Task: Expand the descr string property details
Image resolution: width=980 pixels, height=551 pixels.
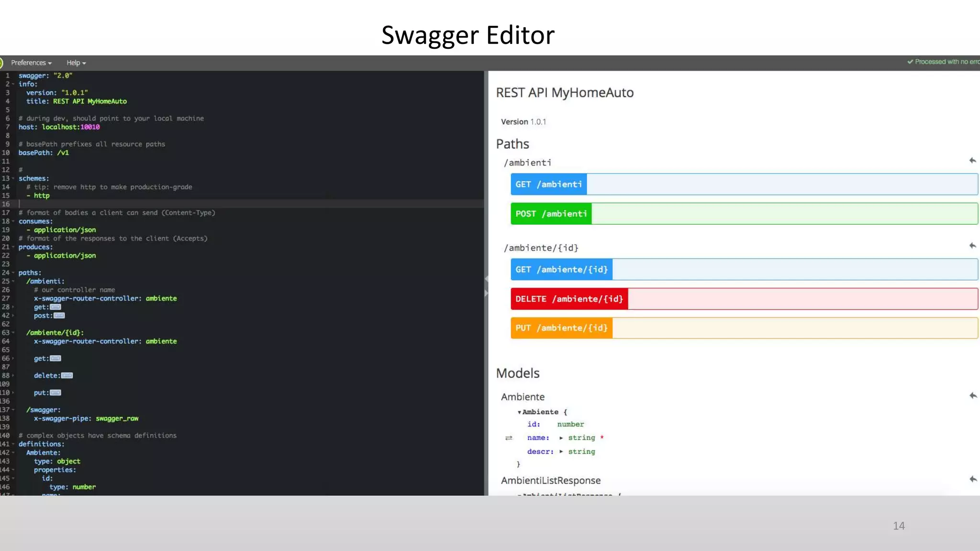Action: click(x=561, y=452)
